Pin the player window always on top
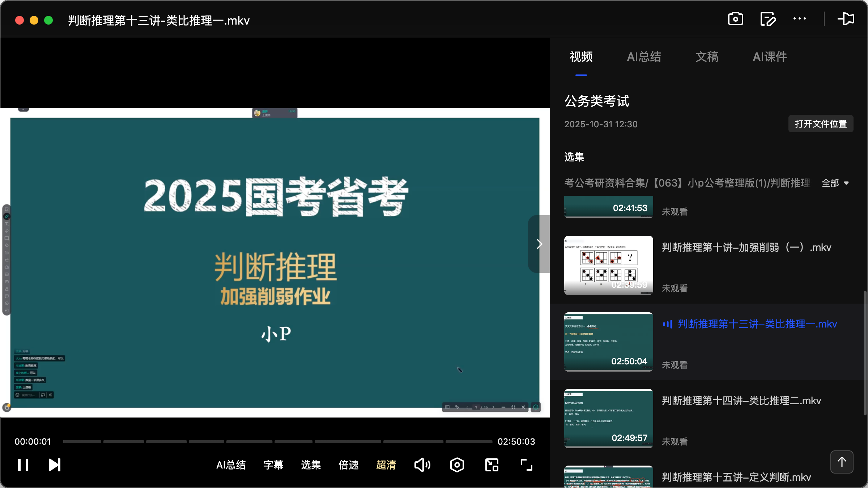Image resolution: width=868 pixels, height=488 pixels. coord(847,19)
